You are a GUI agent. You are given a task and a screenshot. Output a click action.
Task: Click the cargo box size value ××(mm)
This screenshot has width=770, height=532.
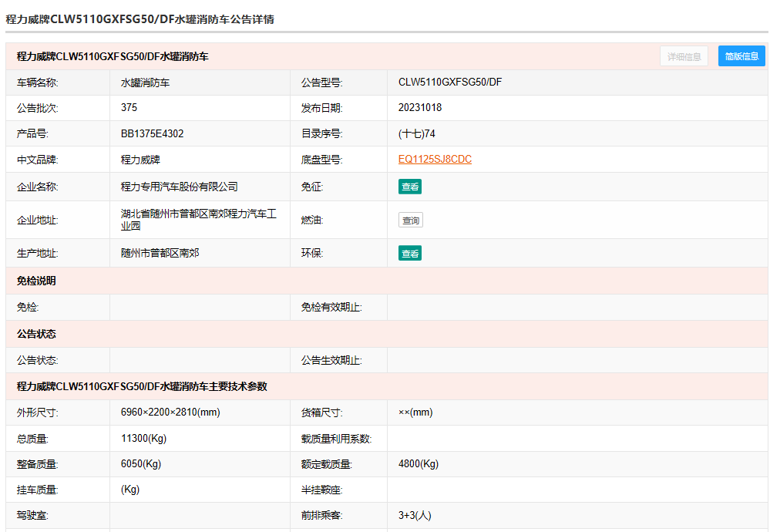[415, 412]
